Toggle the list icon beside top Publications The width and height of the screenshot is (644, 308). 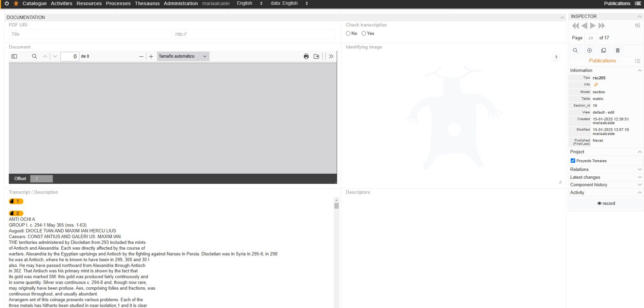pos(638,3)
